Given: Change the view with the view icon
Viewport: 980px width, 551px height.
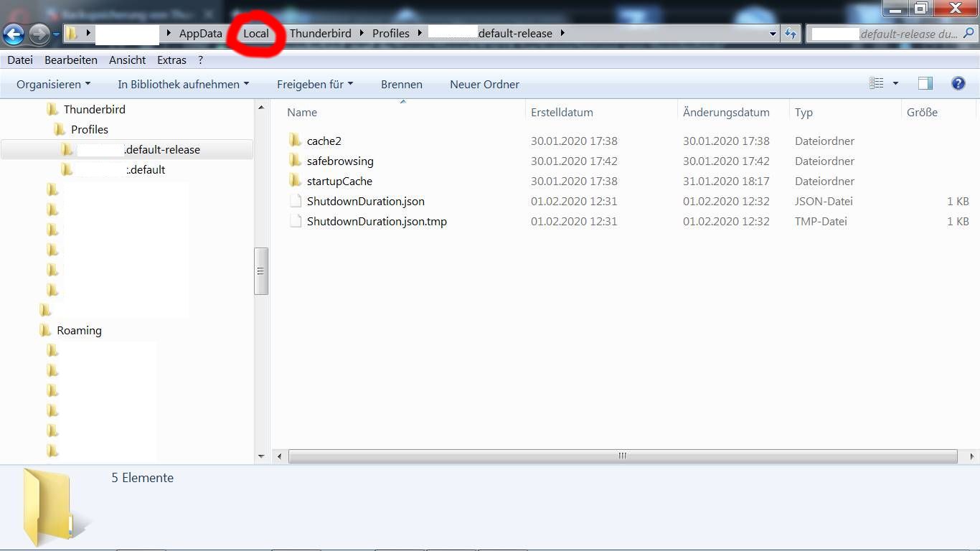Looking at the screenshot, I should [877, 84].
